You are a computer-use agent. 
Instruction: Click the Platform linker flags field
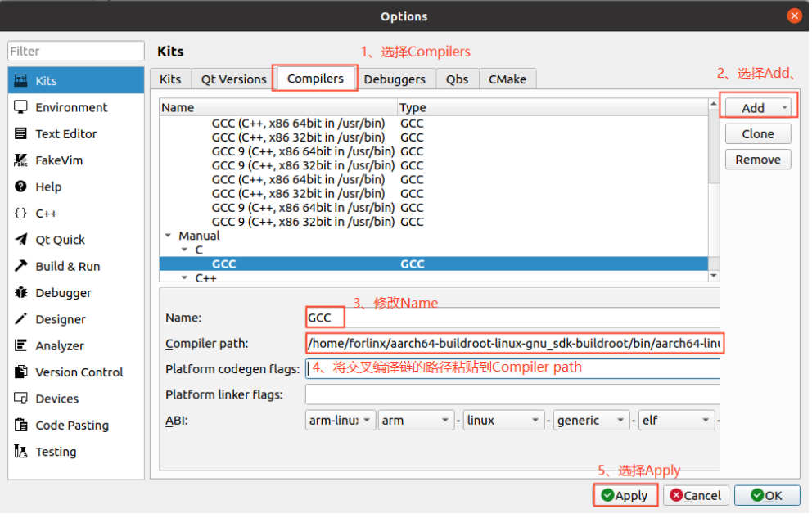[512, 394]
